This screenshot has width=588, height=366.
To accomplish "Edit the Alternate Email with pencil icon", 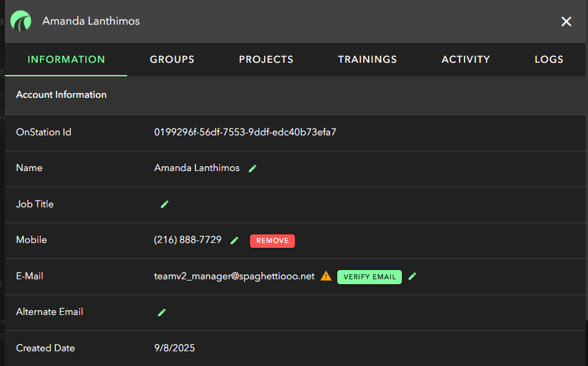I will 162,312.
